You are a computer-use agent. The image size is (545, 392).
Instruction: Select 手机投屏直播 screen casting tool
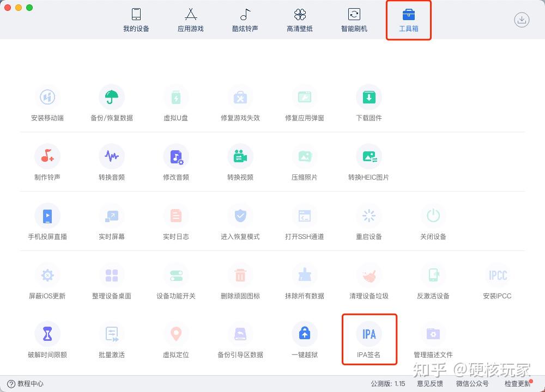(47, 216)
